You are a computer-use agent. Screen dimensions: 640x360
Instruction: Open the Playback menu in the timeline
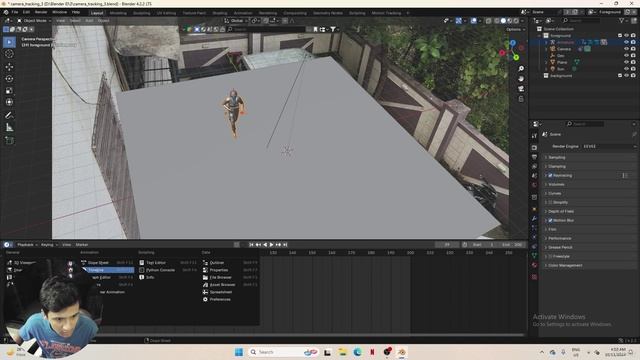point(27,244)
